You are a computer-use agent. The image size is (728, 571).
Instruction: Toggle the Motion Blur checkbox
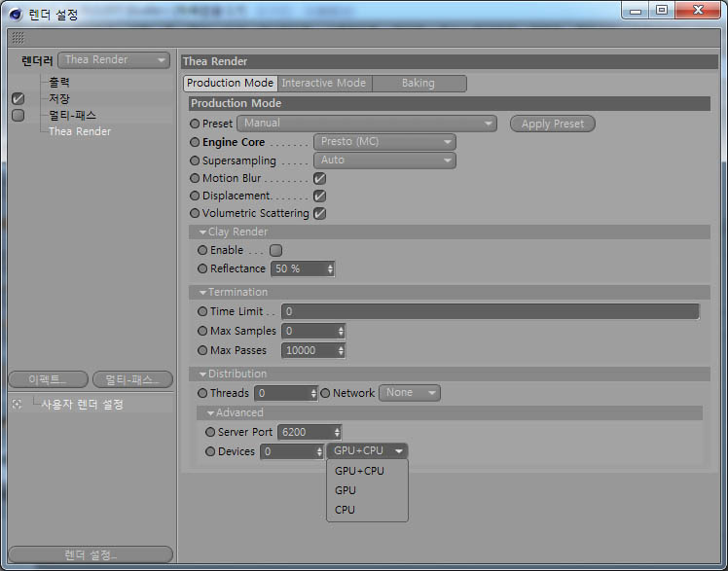tap(319, 178)
